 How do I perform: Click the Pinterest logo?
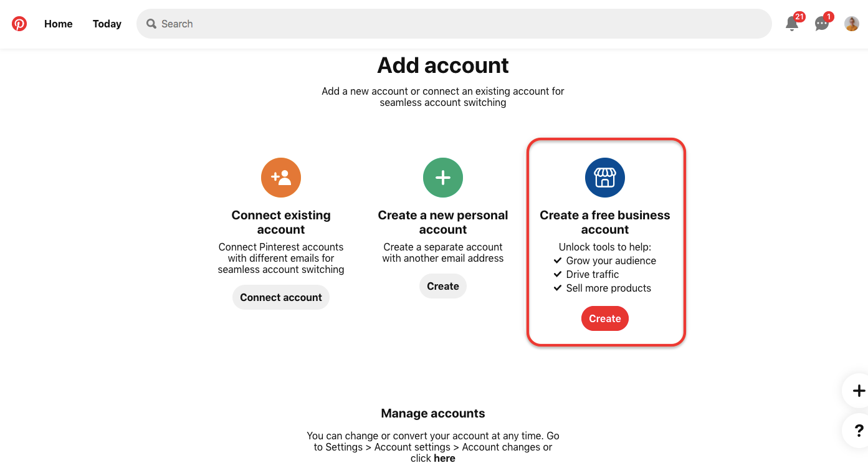tap(19, 24)
